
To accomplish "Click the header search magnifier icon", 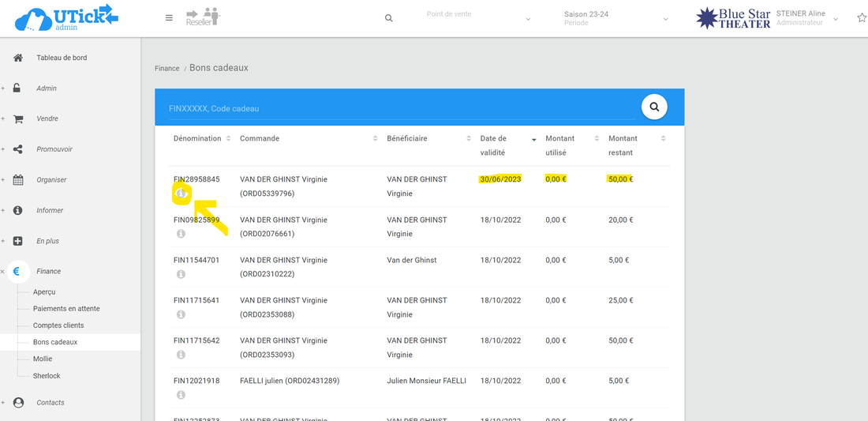I will pyautogui.click(x=388, y=18).
